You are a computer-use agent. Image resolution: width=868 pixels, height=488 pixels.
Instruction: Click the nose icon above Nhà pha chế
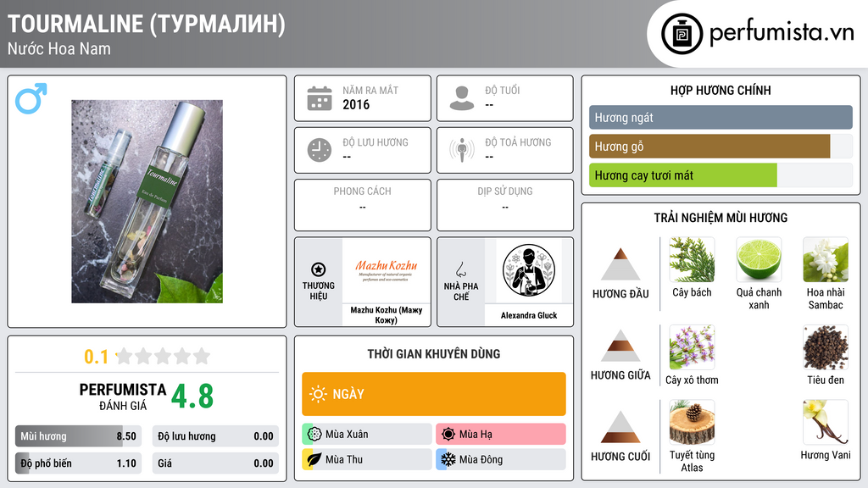(x=460, y=270)
